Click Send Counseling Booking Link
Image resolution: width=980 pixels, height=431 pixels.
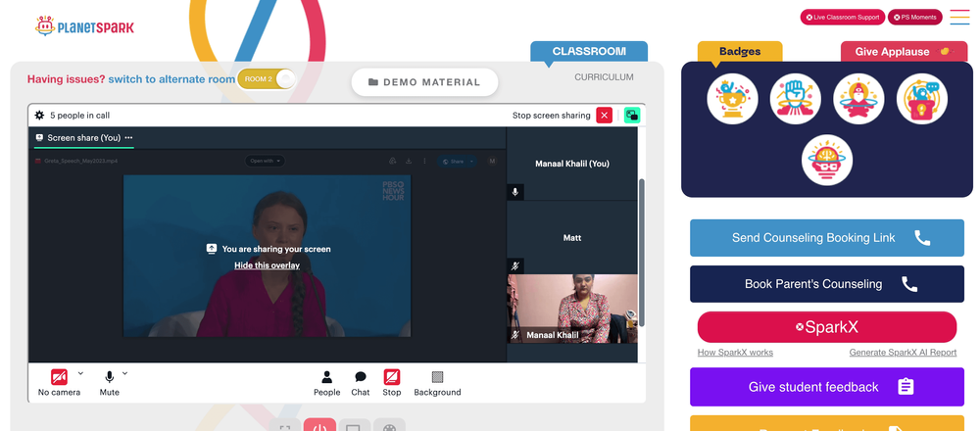click(827, 238)
